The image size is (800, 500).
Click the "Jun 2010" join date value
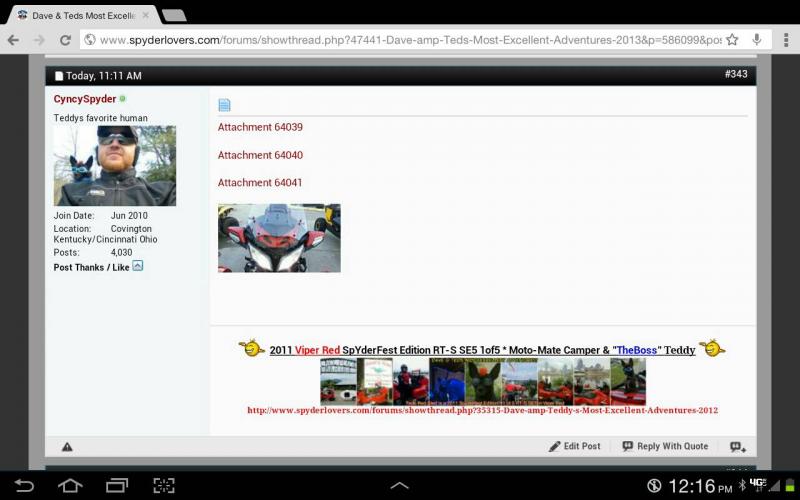(129, 216)
